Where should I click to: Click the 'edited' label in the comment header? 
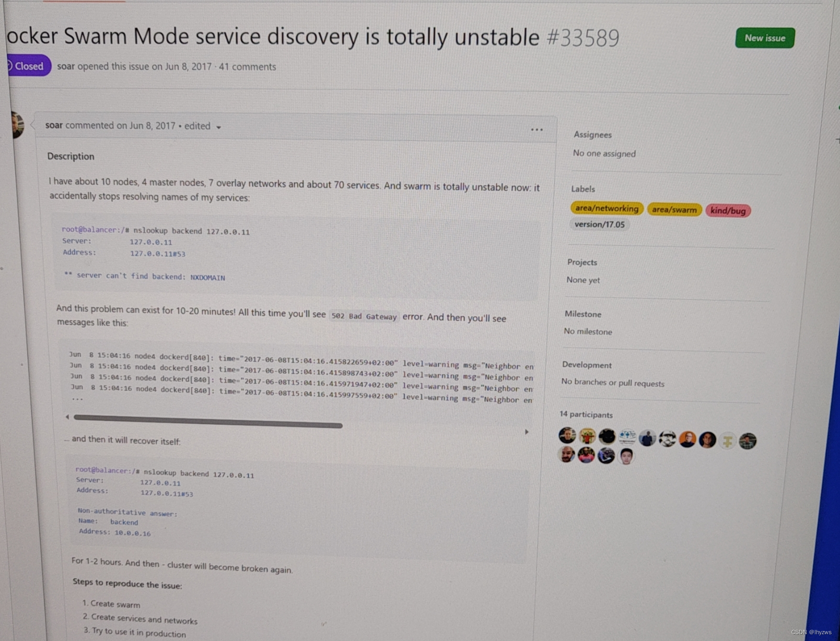click(x=197, y=126)
